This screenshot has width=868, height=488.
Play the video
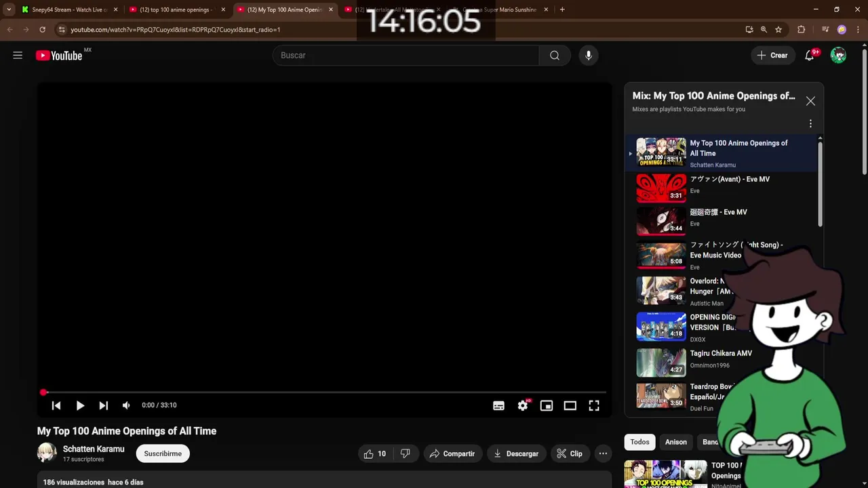(80, 405)
